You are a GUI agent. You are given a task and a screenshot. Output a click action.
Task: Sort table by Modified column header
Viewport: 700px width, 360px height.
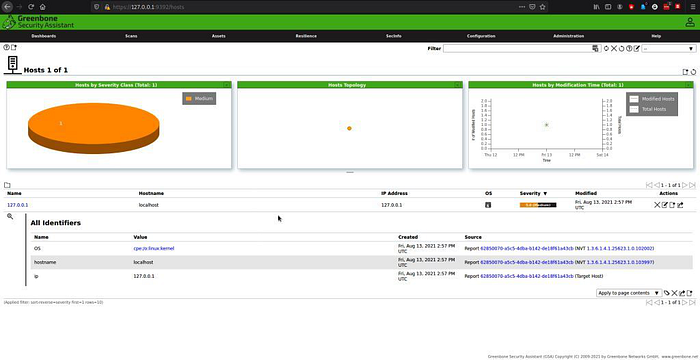pos(586,193)
